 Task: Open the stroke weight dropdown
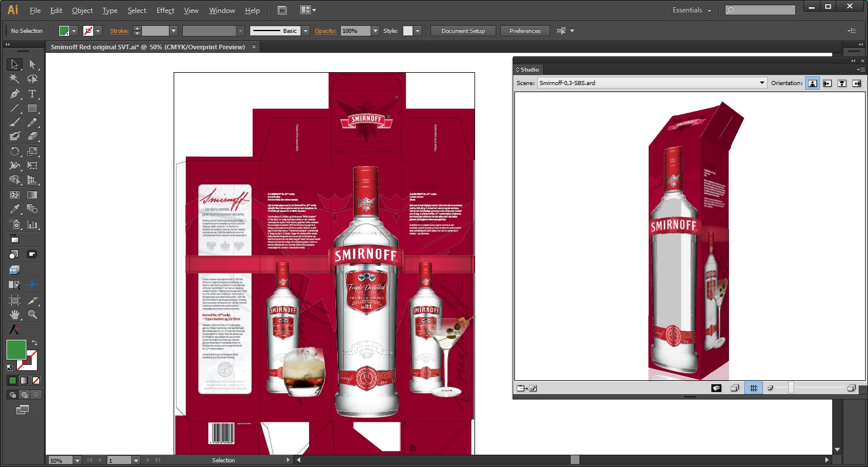(x=174, y=31)
